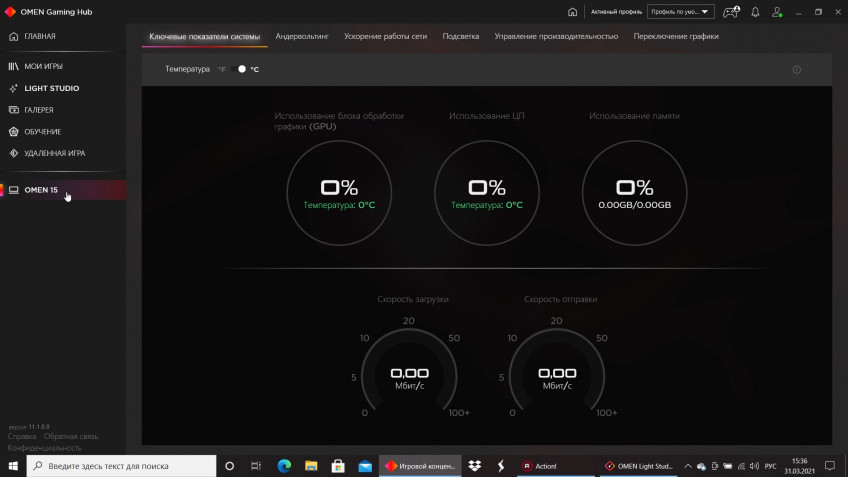Select the Игровой концен... taskbar button
This screenshot has height=477, width=848.
pyautogui.click(x=420, y=466)
